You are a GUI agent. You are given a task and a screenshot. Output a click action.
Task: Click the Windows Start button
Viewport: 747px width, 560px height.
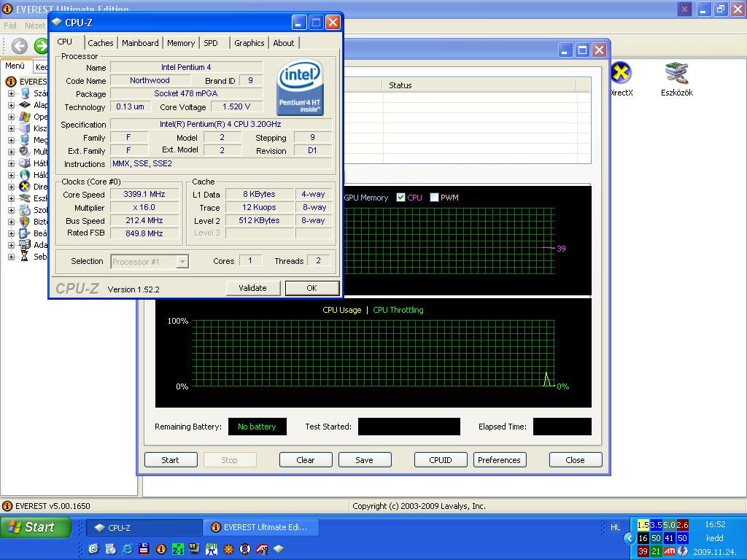(35, 527)
